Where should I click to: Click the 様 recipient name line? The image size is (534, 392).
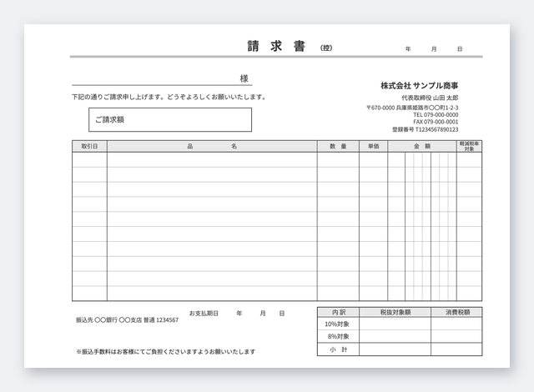(x=162, y=79)
